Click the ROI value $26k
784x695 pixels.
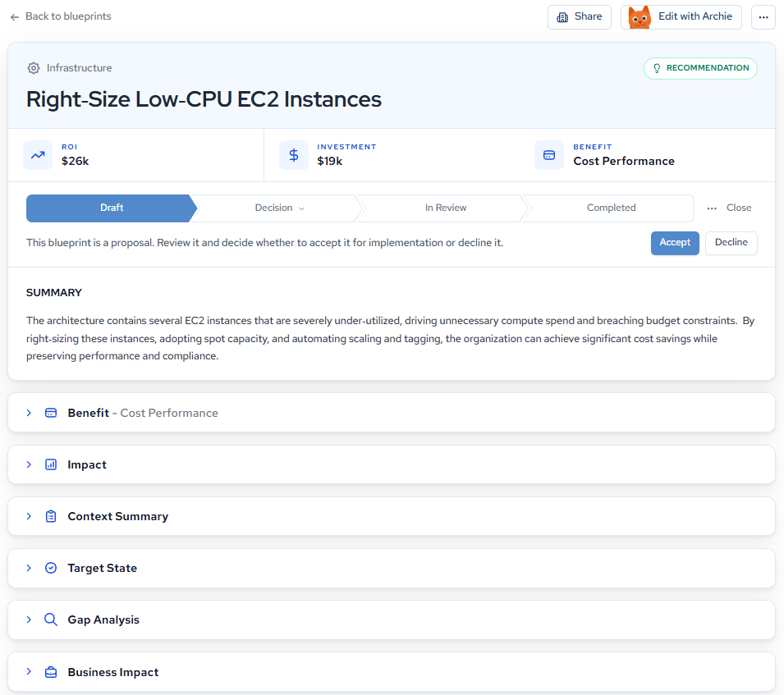pos(75,161)
